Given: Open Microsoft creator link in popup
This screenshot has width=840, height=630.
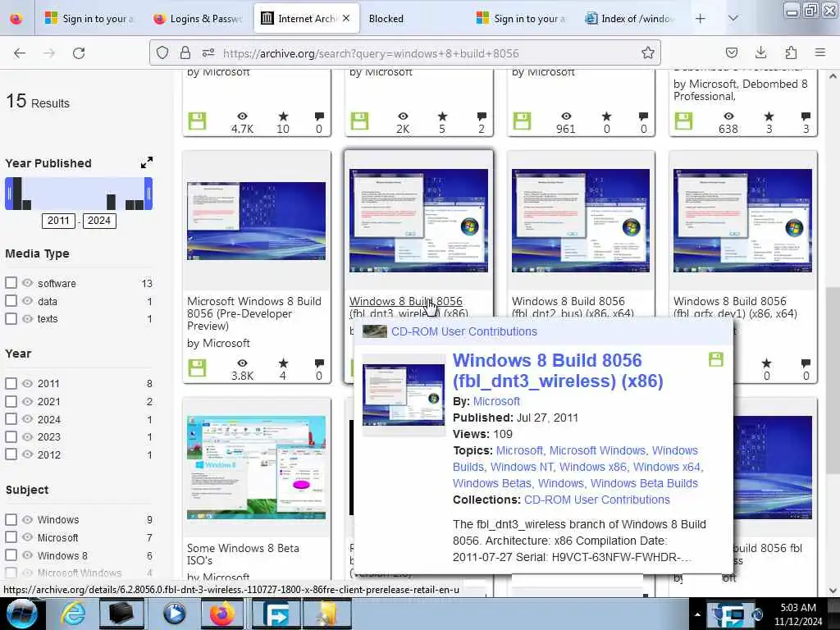Looking at the screenshot, I should tap(496, 400).
